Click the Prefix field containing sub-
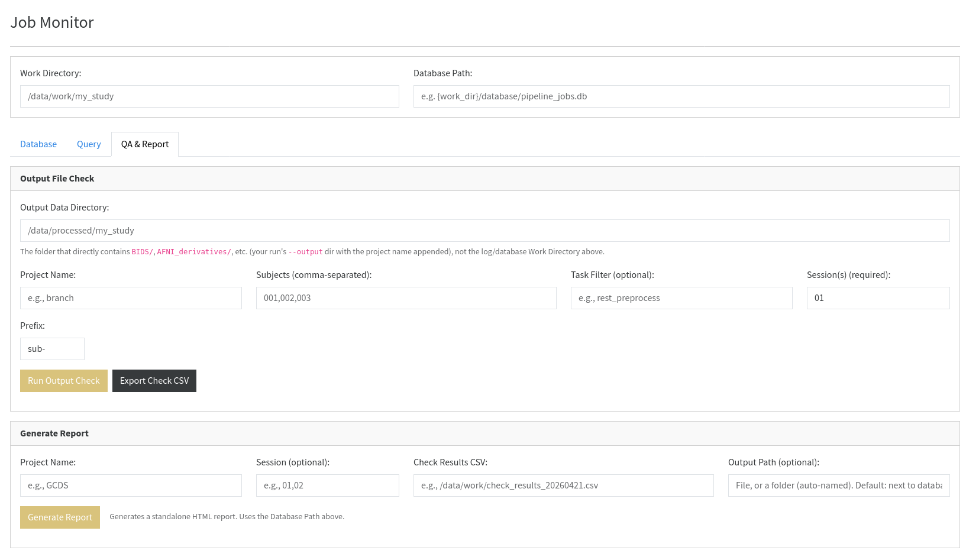The image size is (979, 560). 52,349
